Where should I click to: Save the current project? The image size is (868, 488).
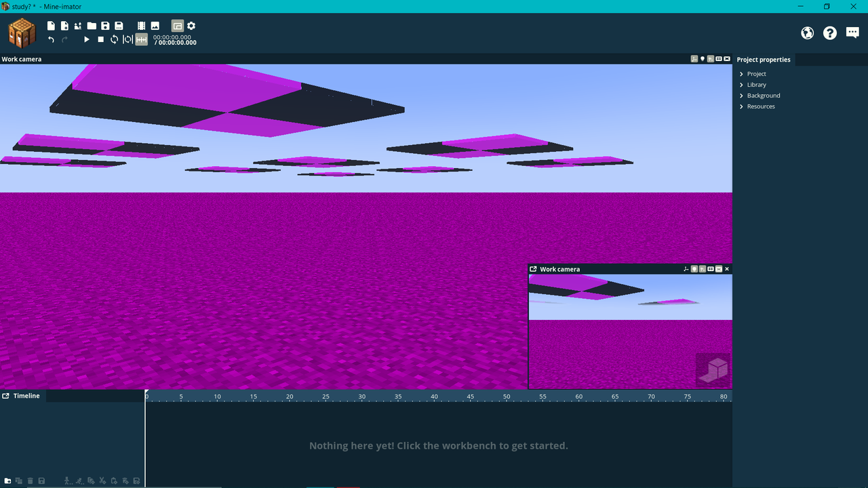click(105, 25)
